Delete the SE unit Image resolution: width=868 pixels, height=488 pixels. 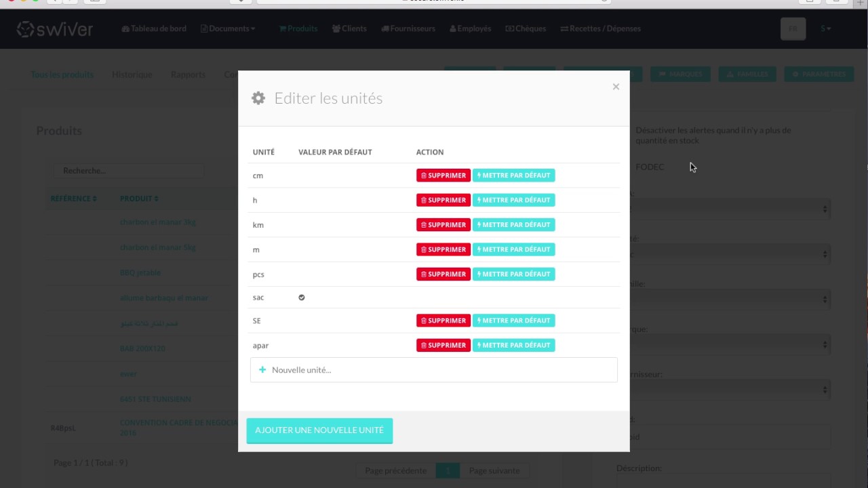[443, 321]
